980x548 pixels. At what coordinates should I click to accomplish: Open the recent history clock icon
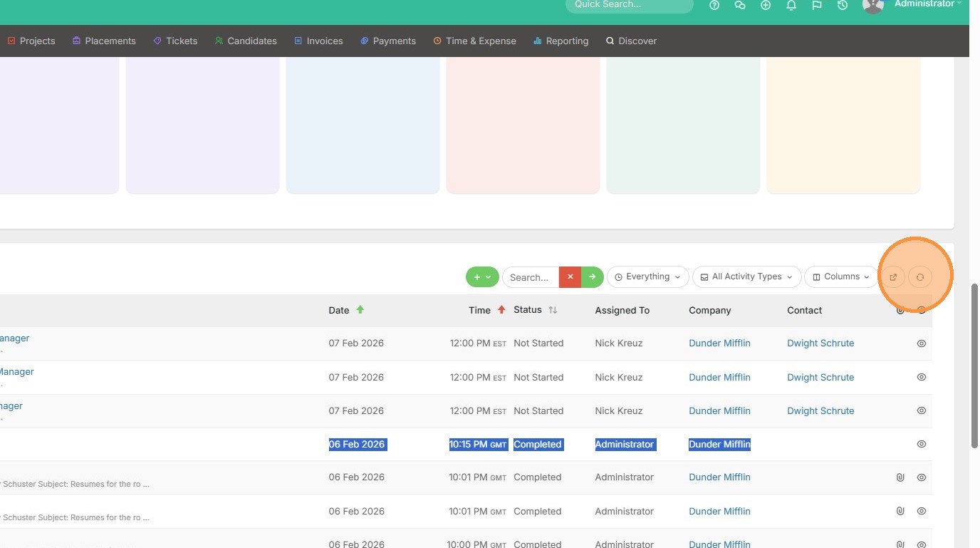coord(843,5)
